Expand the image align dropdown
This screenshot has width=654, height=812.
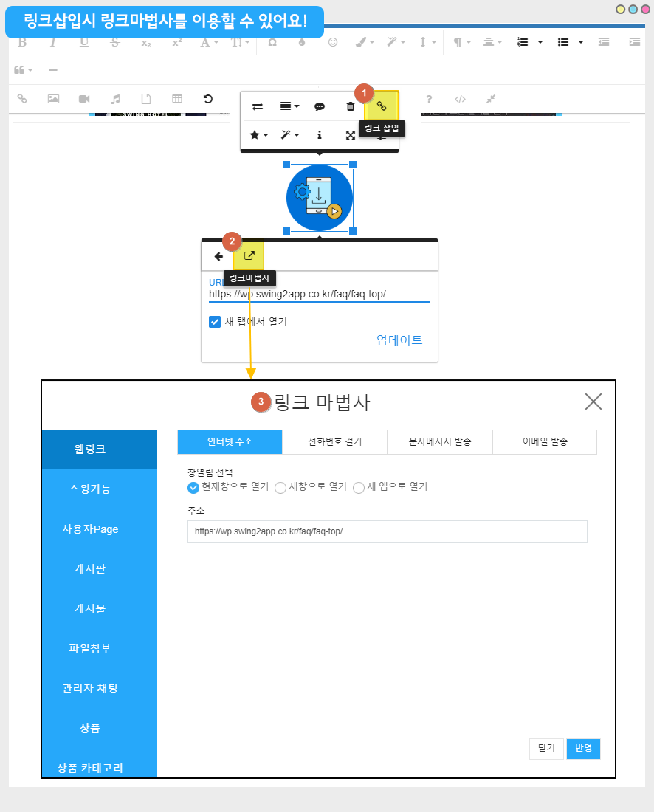pyautogui.click(x=289, y=106)
